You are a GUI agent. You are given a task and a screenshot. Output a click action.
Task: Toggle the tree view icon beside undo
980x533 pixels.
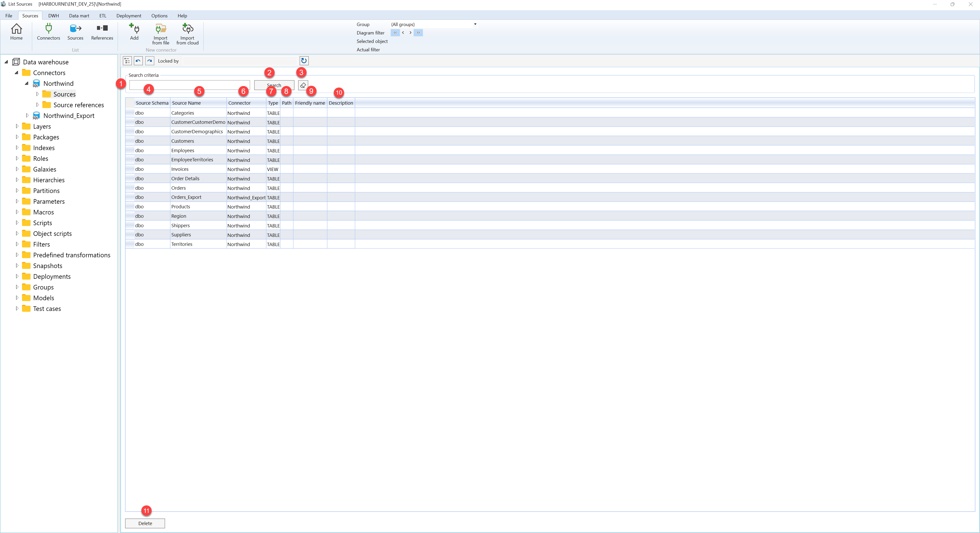tap(127, 61)
